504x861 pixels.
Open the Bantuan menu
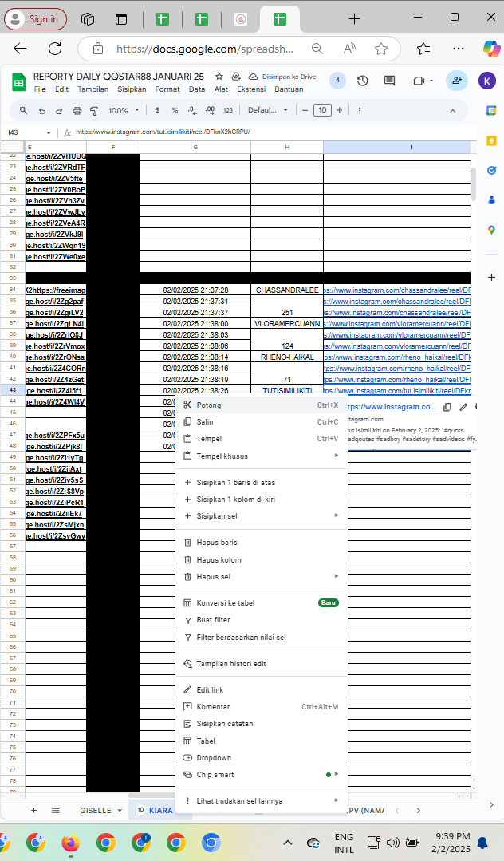(289, 89)
